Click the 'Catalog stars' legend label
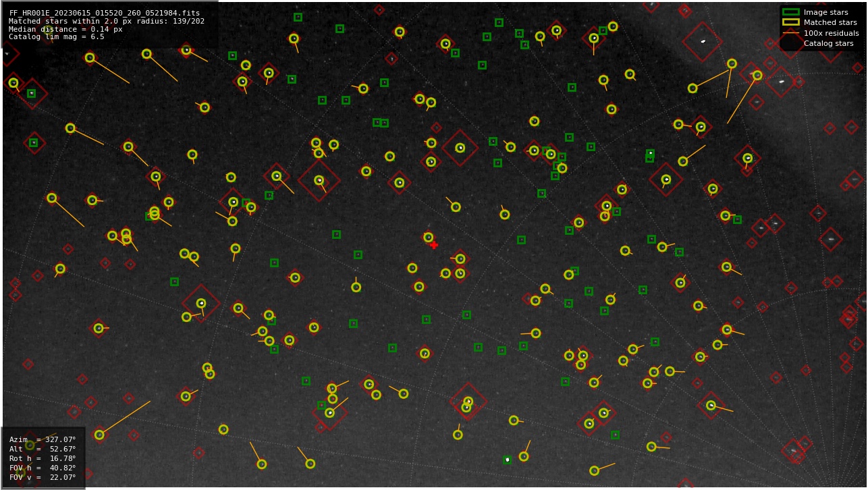Screen dimensions: 868x490 pyautogui.click(x=829, y=43)
